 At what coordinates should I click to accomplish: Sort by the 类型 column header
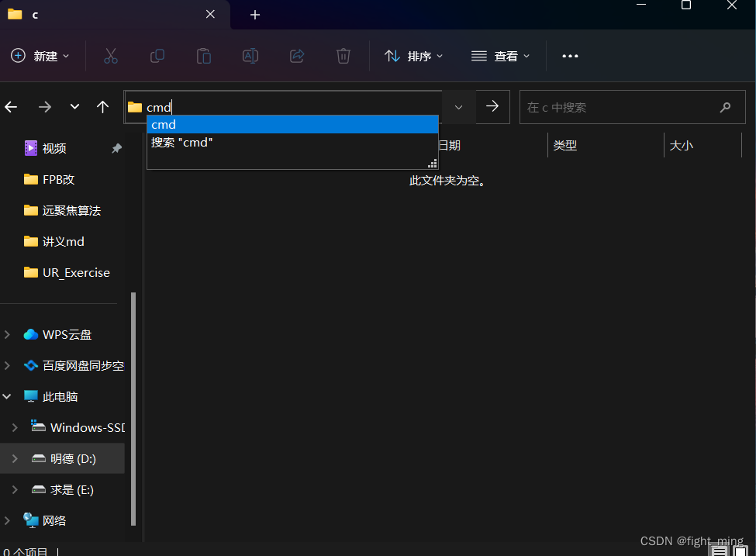click(565, 145)
